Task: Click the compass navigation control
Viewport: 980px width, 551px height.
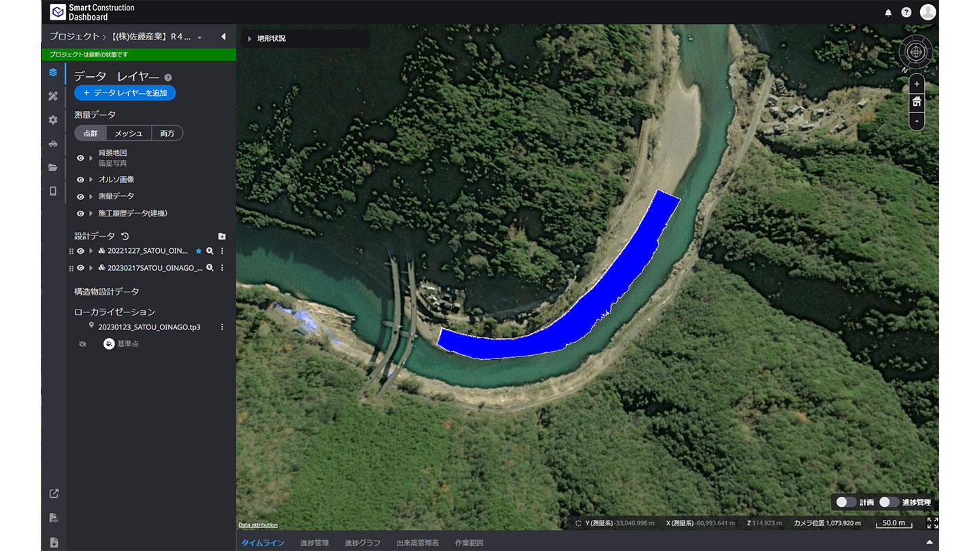Action: (x=917, y=52)
